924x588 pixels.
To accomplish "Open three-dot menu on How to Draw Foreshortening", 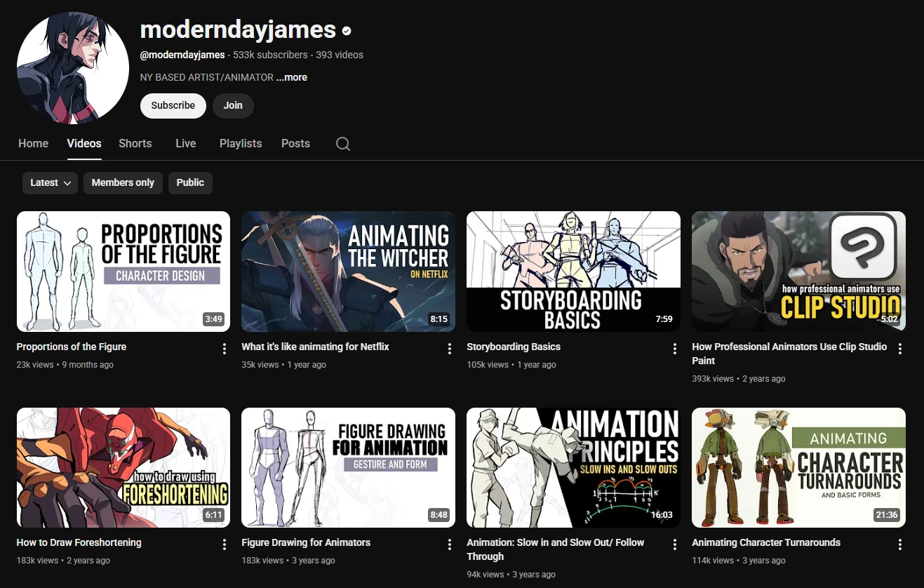I will (224, 544).
